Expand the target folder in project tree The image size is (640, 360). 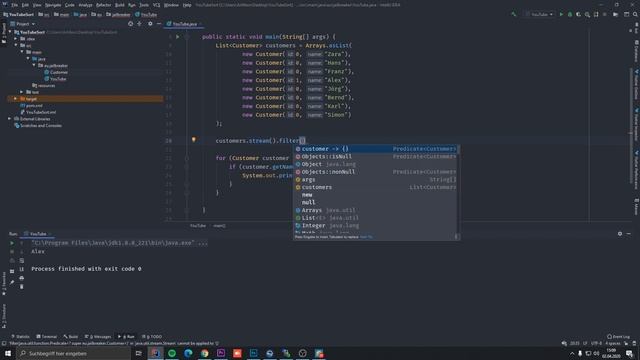tap(16, 98)
